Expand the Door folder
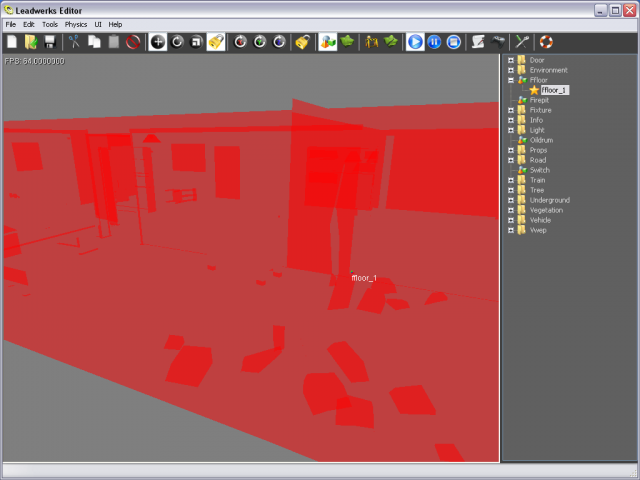The image size is (640, 480). click(511, 60)
